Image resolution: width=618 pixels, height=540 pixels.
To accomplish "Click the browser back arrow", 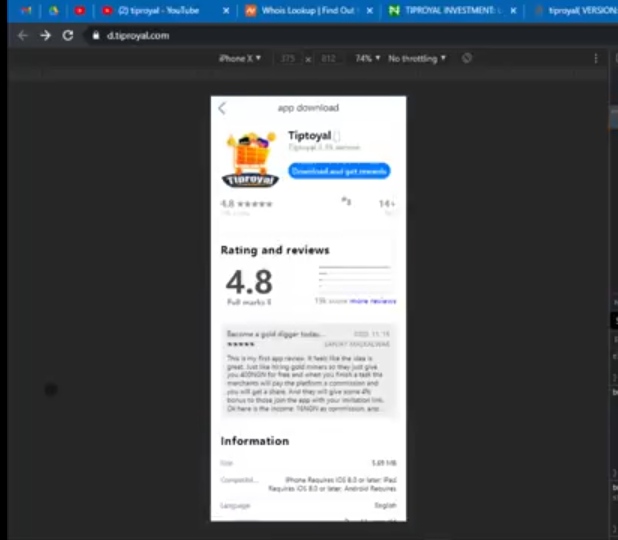I will [22, 36].
